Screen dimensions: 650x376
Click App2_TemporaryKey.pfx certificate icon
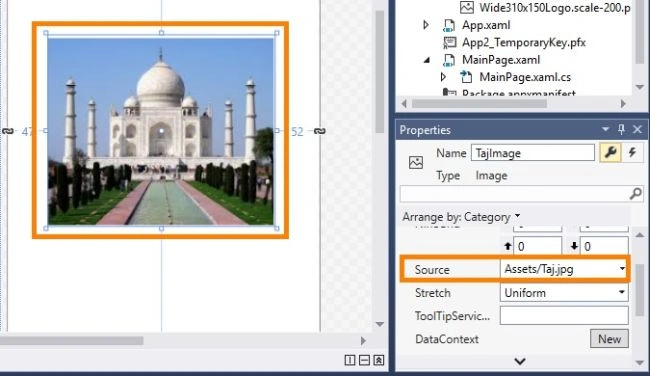pyautogui.click(x=450, y=42)
